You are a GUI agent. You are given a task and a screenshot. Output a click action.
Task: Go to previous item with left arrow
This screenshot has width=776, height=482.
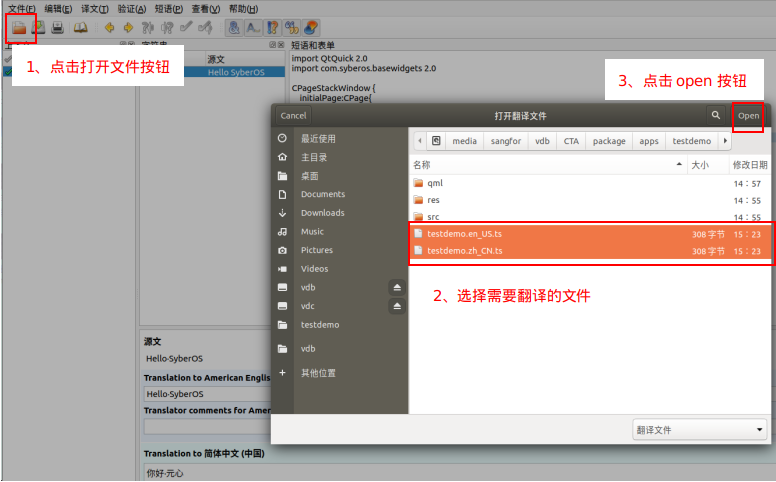point(109,27)
